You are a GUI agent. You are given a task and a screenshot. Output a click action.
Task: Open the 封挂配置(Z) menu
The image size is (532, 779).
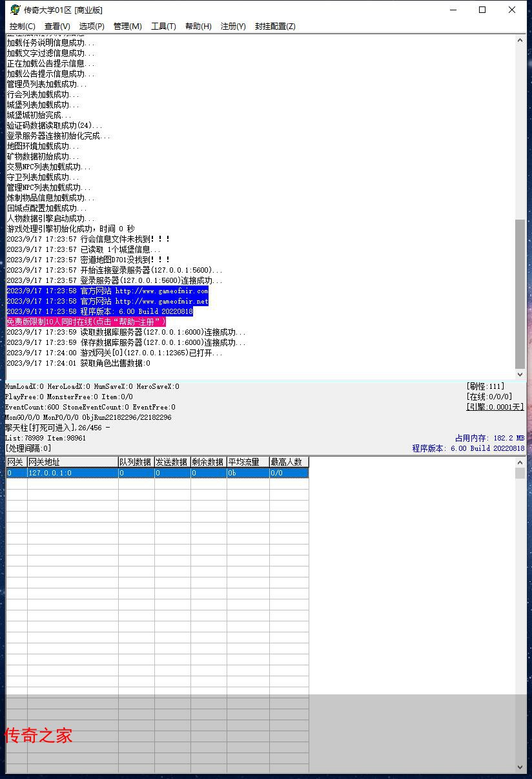point(275,26)
